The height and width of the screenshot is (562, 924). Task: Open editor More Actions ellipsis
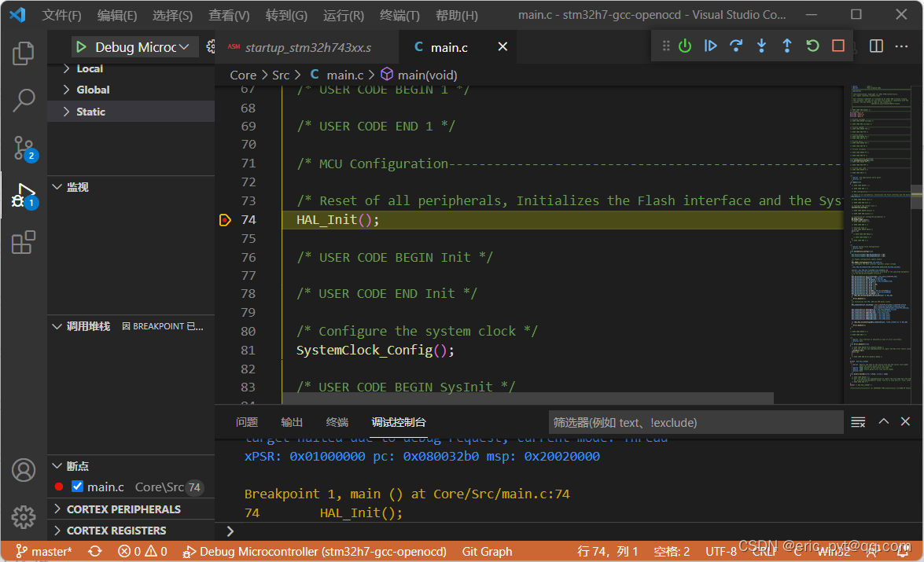902,46
